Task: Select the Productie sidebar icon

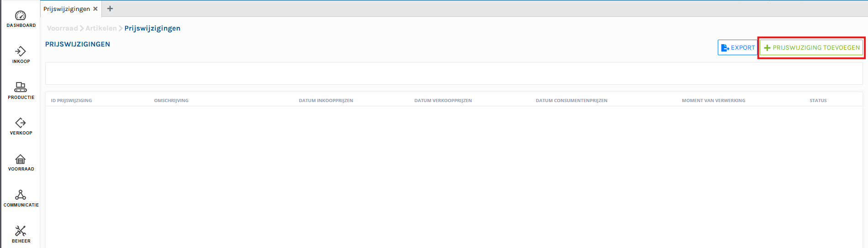Action: point(21,90)
